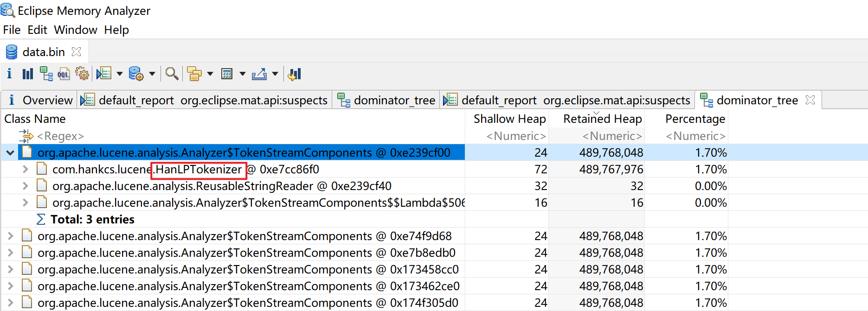Open the Thread Overview gears icon
Viewport: 868px width, 311px height.
click(x=82, y=74)
